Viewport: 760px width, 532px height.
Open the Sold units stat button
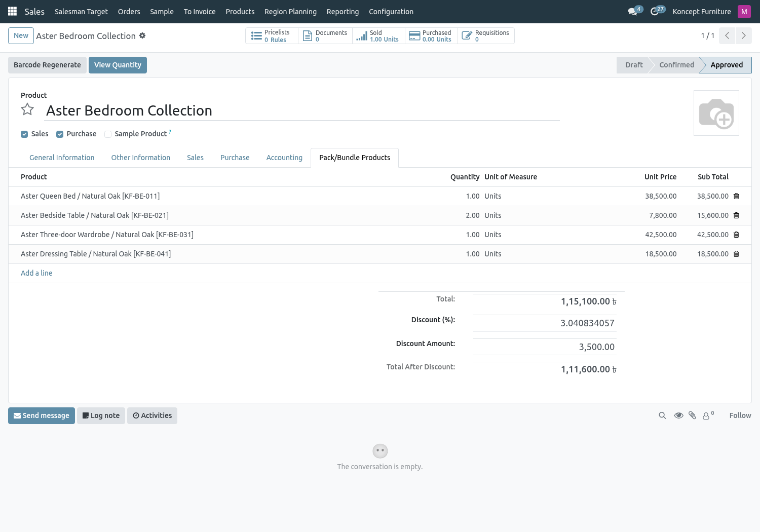pyautogui.click(x=378, y=36)
